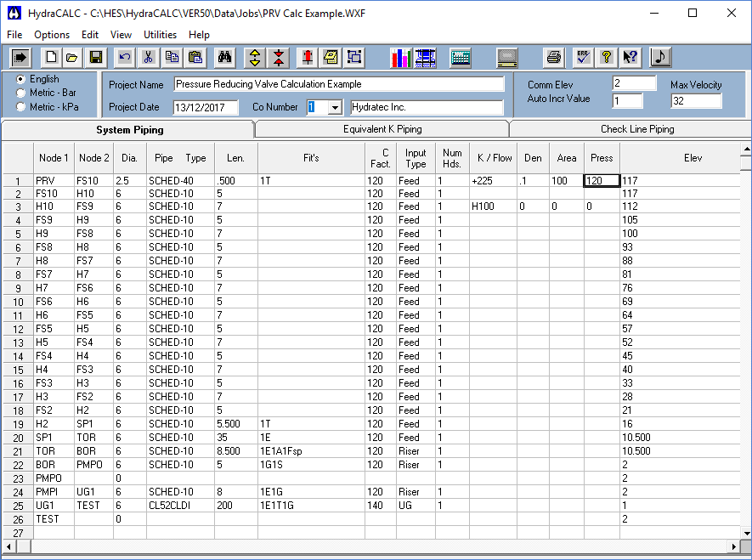This screenshot has height=560, width=752.
Task: Click the vertical scrollbar down arrow
Action: 746,533
